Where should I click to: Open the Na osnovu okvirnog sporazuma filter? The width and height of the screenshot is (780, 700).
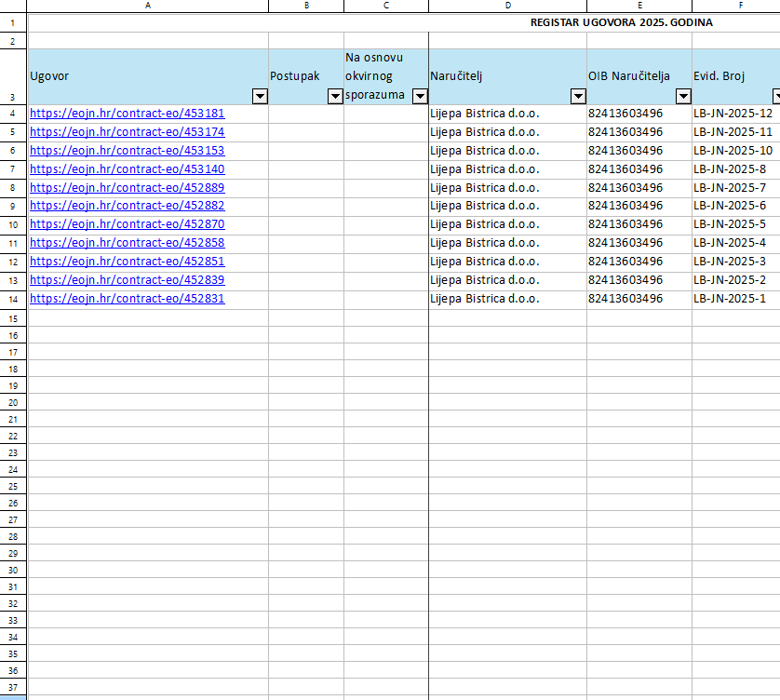click(x=421, y=96)
